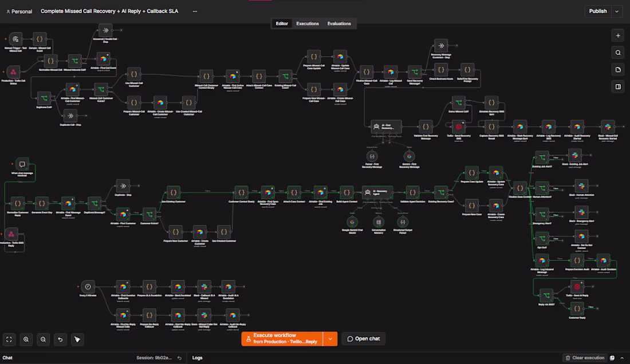
Task: Open the workflow title three-dot menu
Action: pos(195,11)
